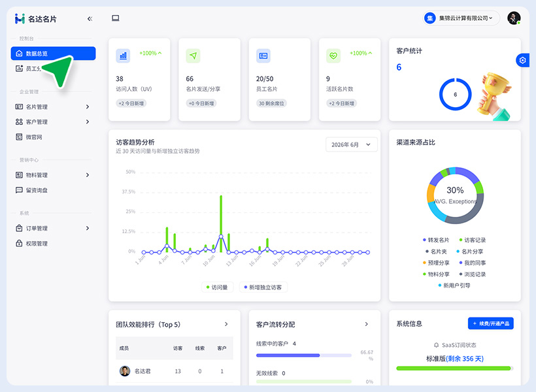Toggle the 访问量 chart legend
Screen dimensions: 536x392
click(218, 287)
